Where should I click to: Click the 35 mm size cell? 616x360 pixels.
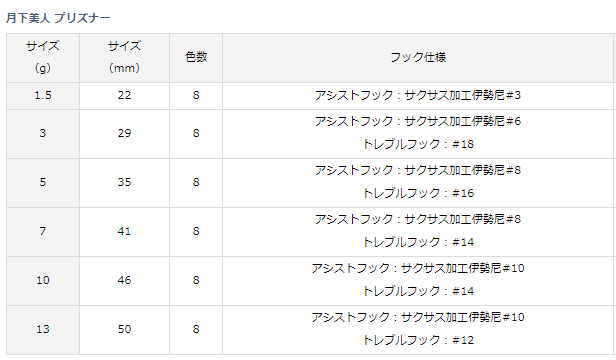pos(124,183)
